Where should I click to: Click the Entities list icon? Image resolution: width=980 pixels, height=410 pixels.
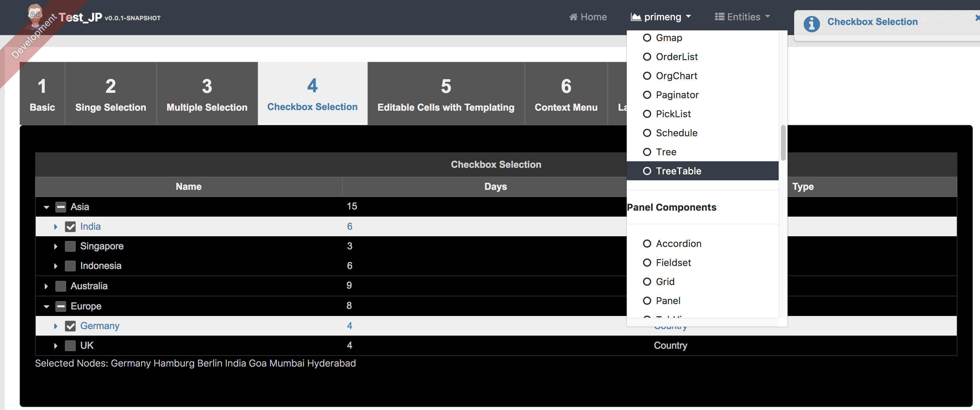[x=719, y=17]
